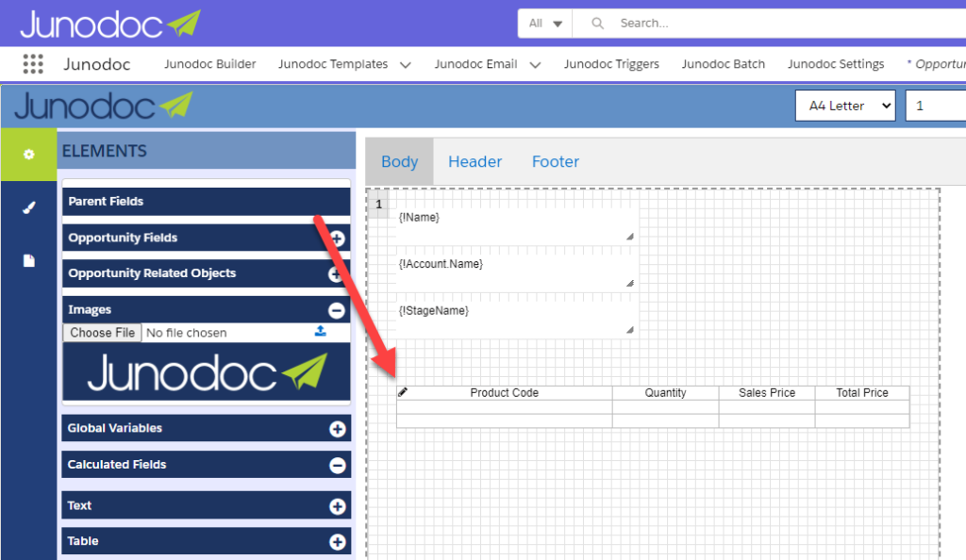Open the Junodoc Email dropdown chevron
The height and width of the screenshot is (560, 966).
pos(536,65)
